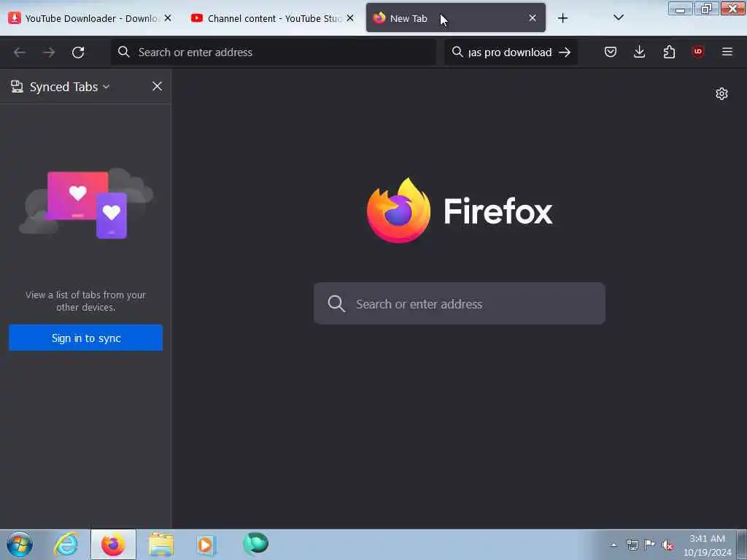Close the YouTube Downloader tab
Screen dimensions: 747x560
point(168,18)
